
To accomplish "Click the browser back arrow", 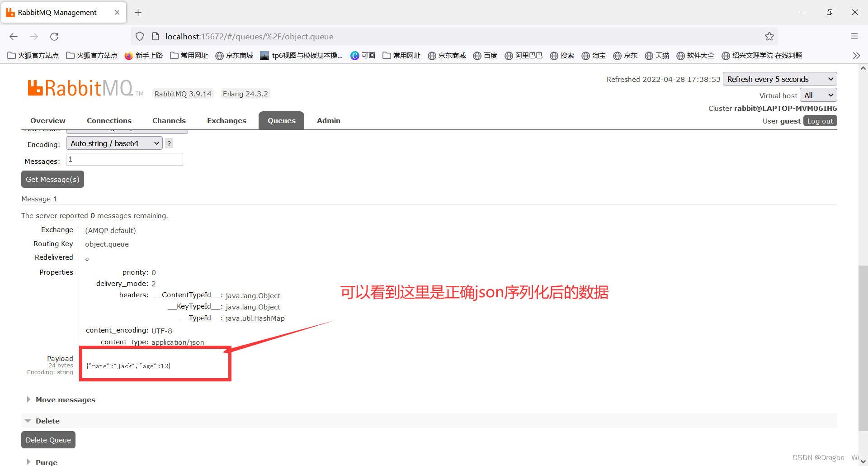I will (x=14, y=37).
